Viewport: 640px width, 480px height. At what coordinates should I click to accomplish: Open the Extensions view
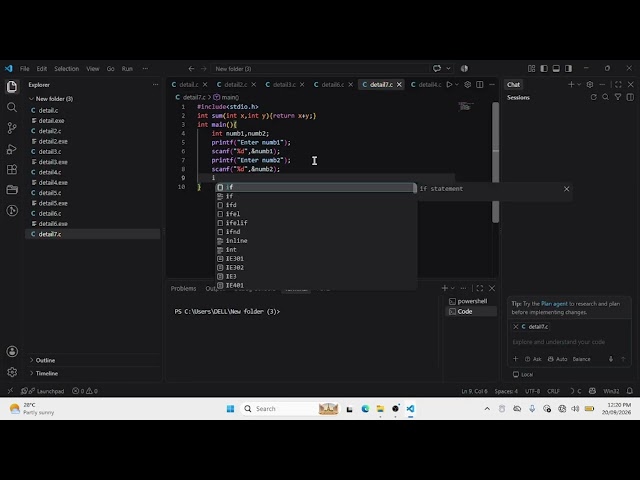[x=12, y=169]
